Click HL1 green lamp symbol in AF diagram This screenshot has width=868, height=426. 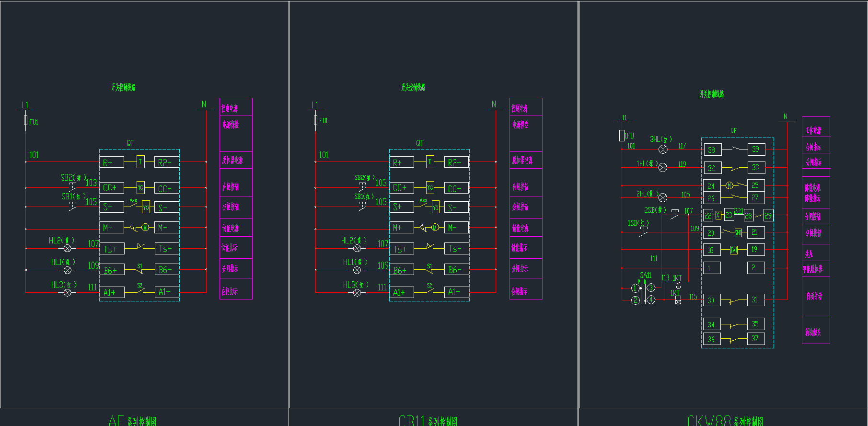68,270
